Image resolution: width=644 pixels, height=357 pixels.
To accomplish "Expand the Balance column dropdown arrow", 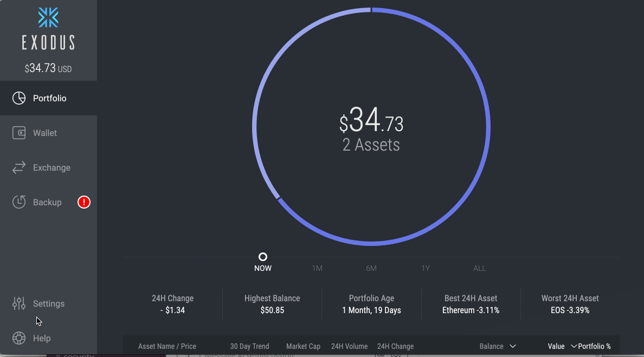I will [x=513, y=346].
